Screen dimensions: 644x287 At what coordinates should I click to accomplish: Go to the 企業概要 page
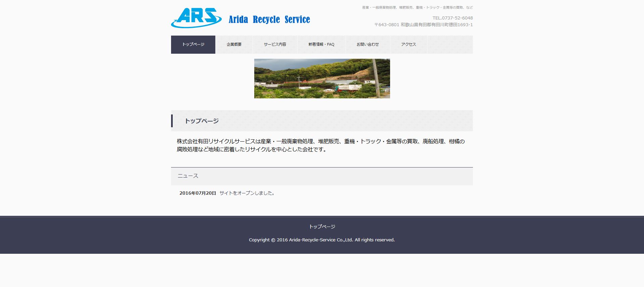[x=234, y=45]
